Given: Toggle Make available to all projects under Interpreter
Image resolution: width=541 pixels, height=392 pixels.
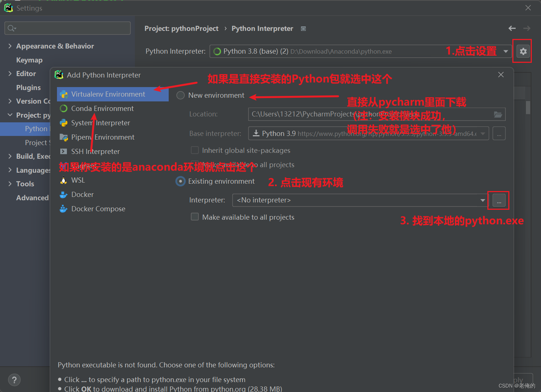Looking at the screenshot, I should tap(195, 217).
